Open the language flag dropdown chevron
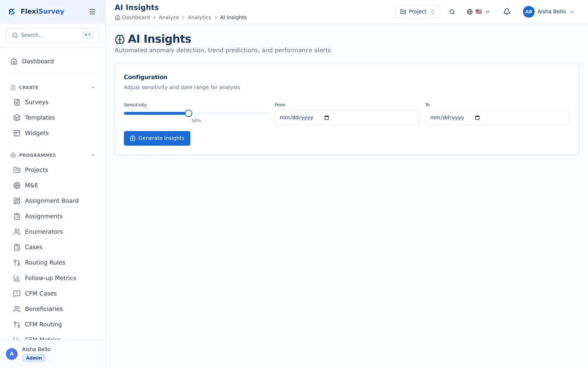The image size is (588, 368). pyautogui.click(x=488, y=12)
